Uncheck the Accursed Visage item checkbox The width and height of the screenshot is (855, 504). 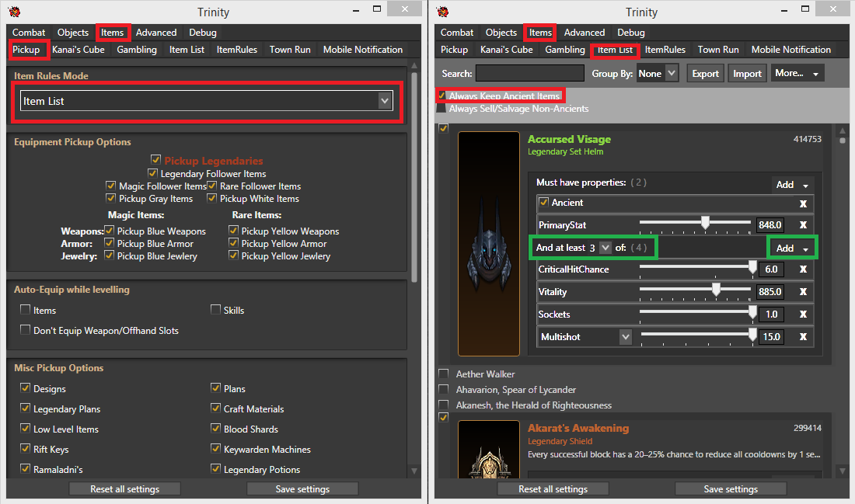coord(443,128)
